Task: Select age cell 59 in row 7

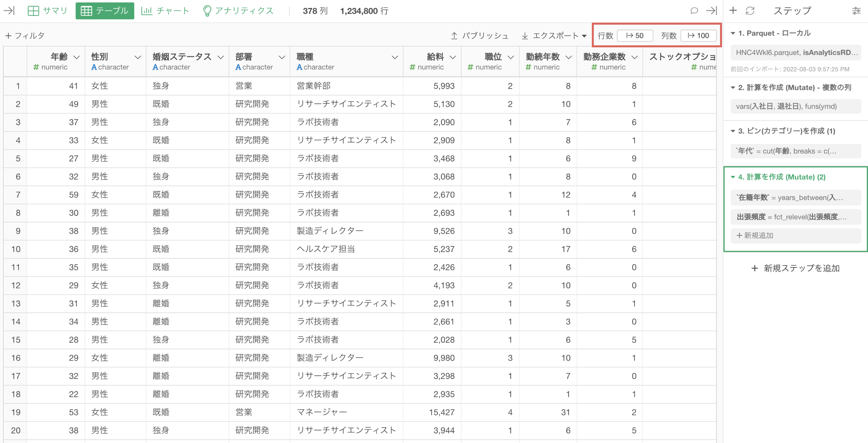Action: pos(55,195)
